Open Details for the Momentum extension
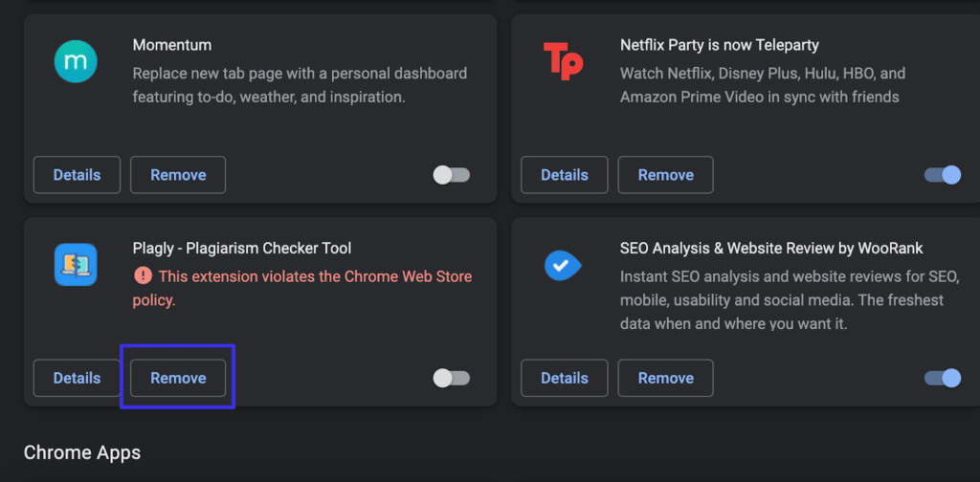Viewport: 980px width, 482px height. [77, 175]
